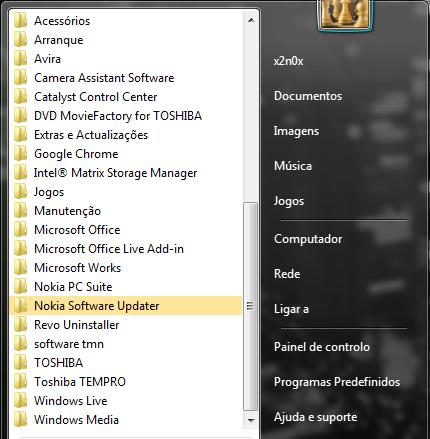The width and height of the screenshot is (430, 439).
Task: Click the Windows Live folder icon
Action: (20, 401)
